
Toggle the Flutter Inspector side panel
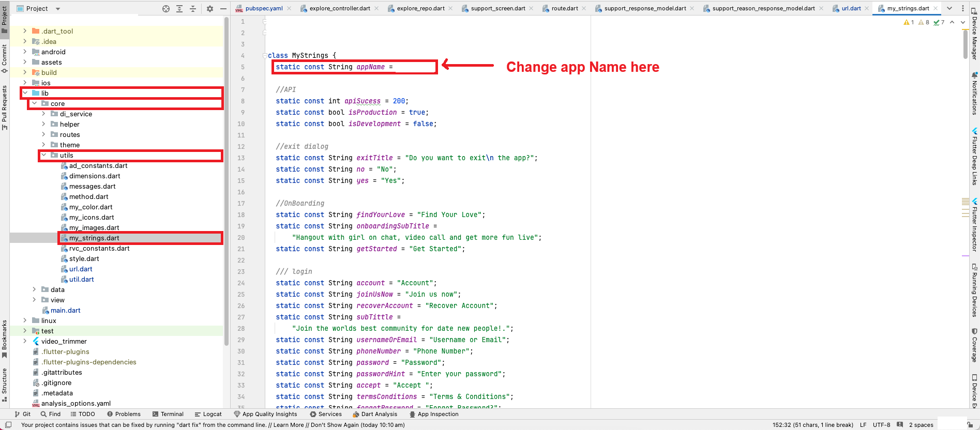(x=975, y=225)
